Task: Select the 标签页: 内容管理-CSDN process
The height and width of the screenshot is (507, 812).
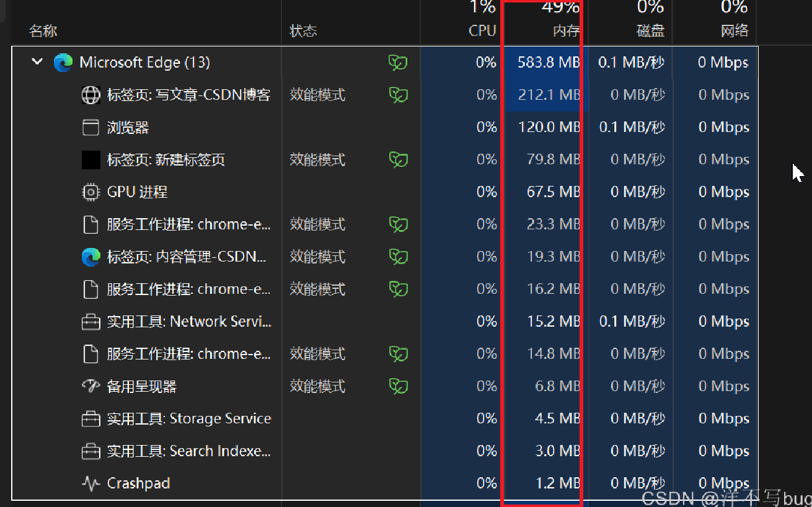Action: 187,257
